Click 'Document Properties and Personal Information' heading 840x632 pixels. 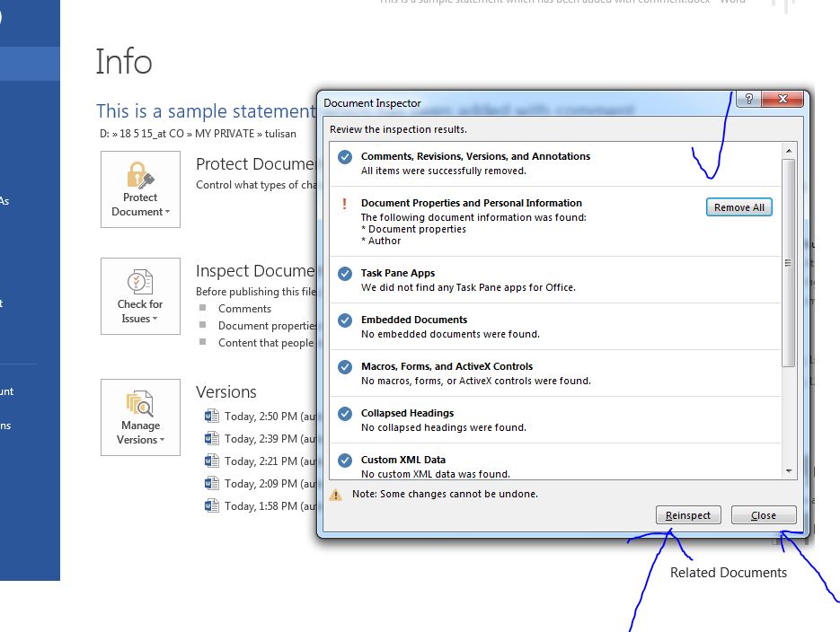pyautogui.click(x=472, y=203)
